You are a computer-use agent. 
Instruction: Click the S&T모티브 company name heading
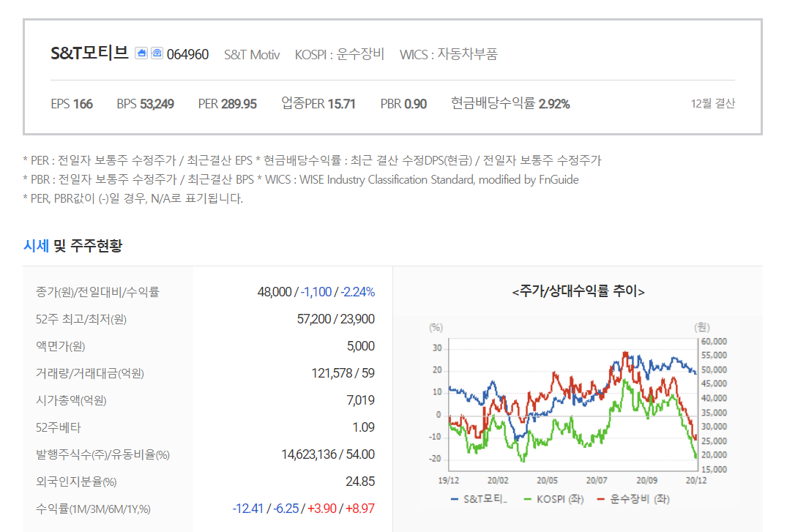pyautogui.click(x=89, y=53)
